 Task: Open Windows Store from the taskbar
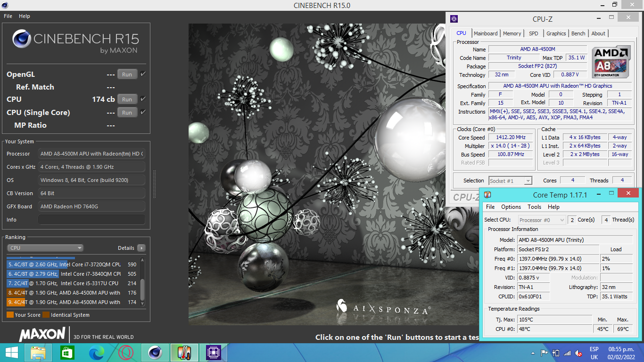tap(67, 353)
